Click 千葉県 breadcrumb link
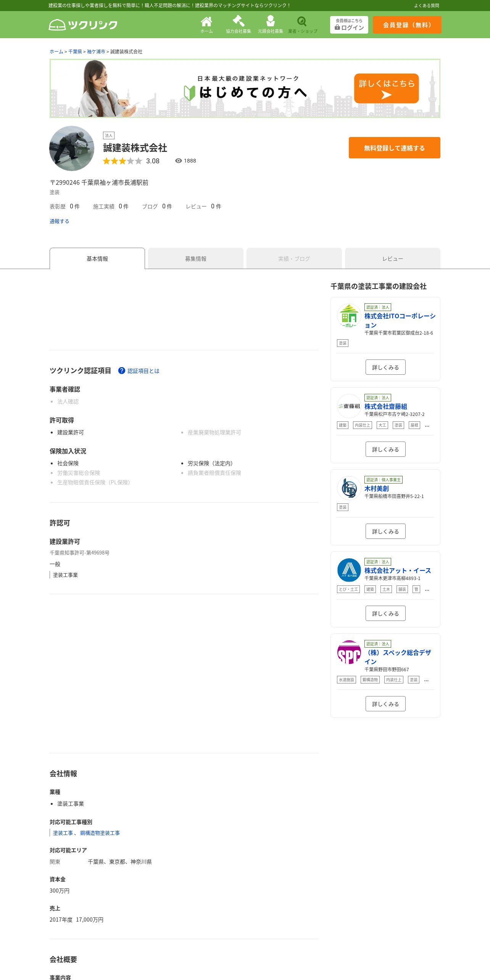Viewport: 490px width, 980px height. tap(75, 52)
